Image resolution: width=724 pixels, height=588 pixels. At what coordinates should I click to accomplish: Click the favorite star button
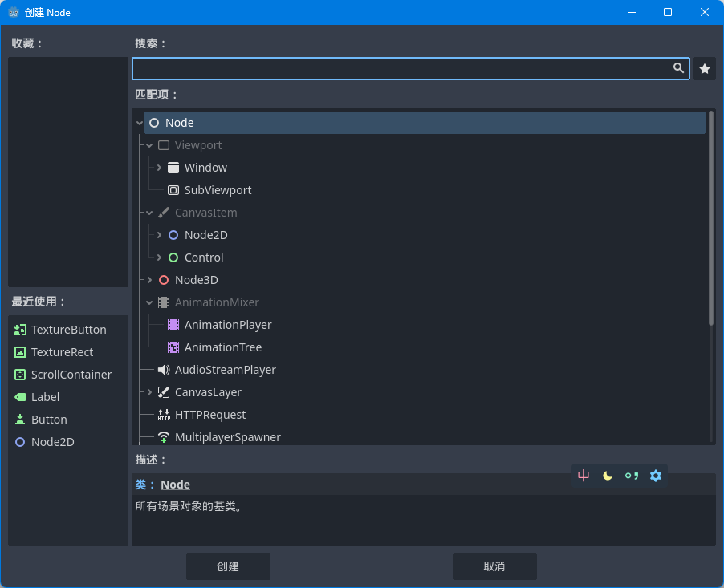705,69
